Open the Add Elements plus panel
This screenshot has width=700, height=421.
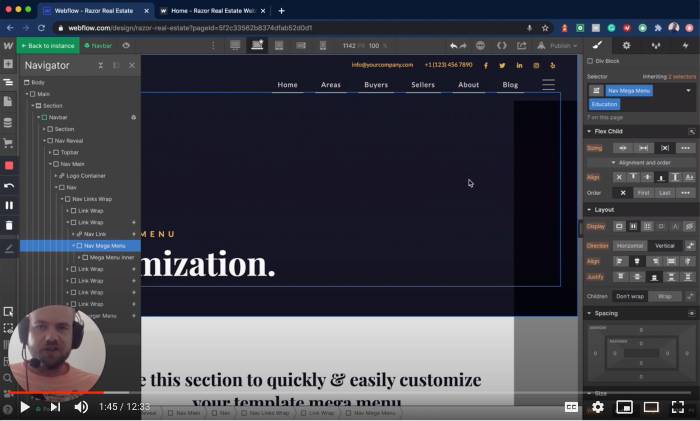pyautogui.click(x=9, y=64)
